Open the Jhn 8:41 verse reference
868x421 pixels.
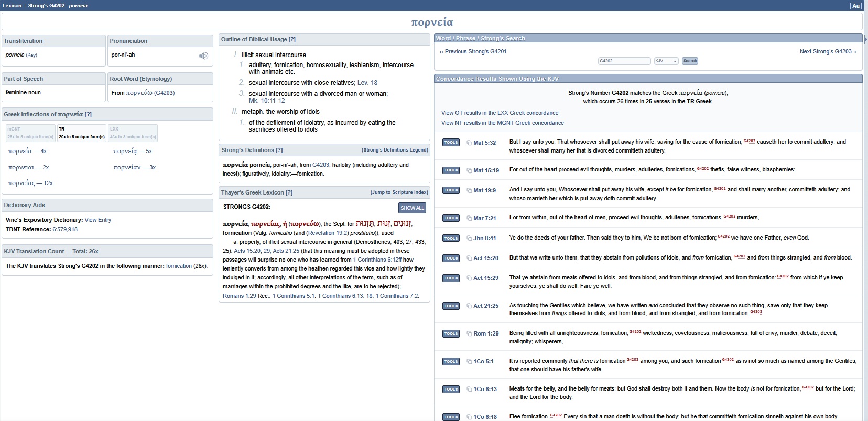484,238
